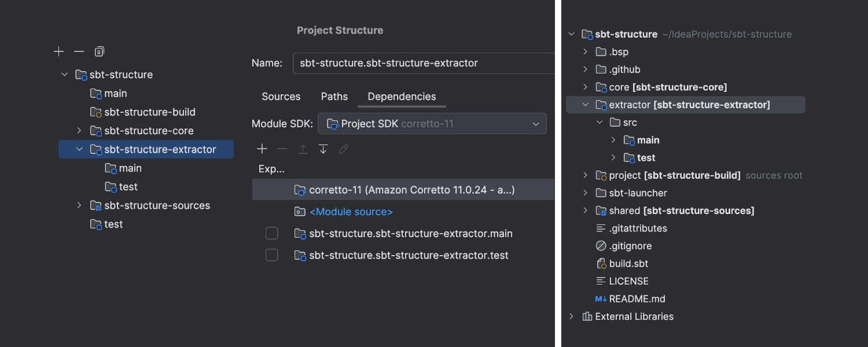Toggle export checkbox for extractor.main dependency

(271, 234)
